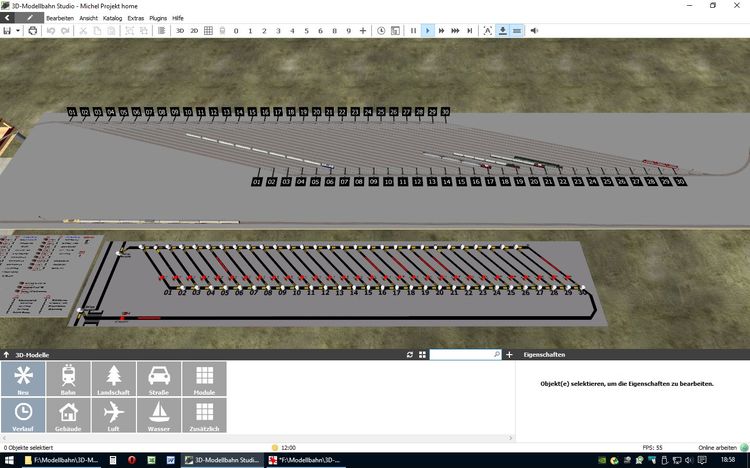Open the Verlauf history tile

(x=23, y=415)
